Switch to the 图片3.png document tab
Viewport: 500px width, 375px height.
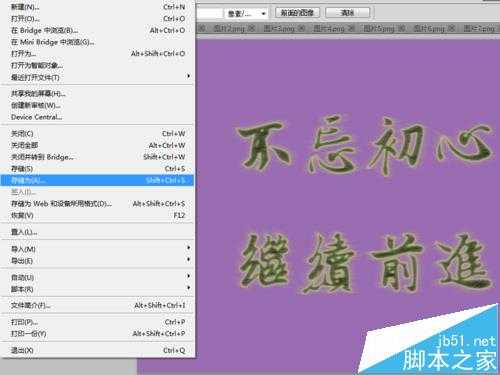pyautogui.click(x=279, y=29)
